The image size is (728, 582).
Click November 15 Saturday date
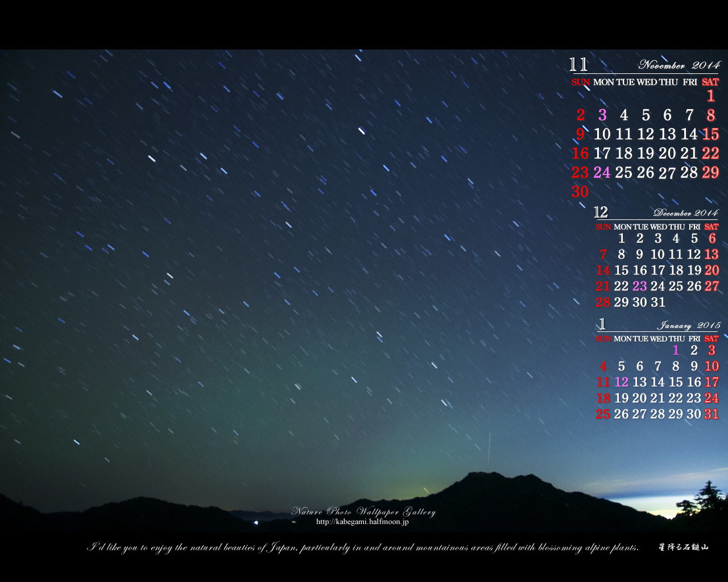click(710, 134)
